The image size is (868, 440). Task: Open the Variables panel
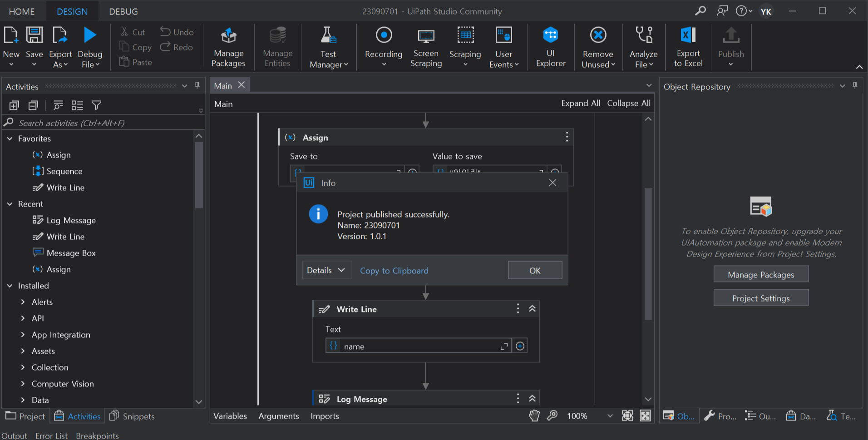click(x=230, y=416)
